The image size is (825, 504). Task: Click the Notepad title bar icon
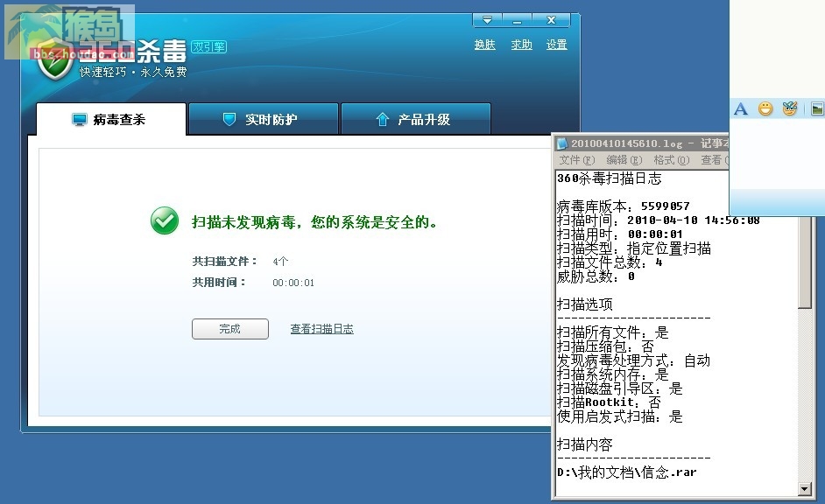point(562,143)
